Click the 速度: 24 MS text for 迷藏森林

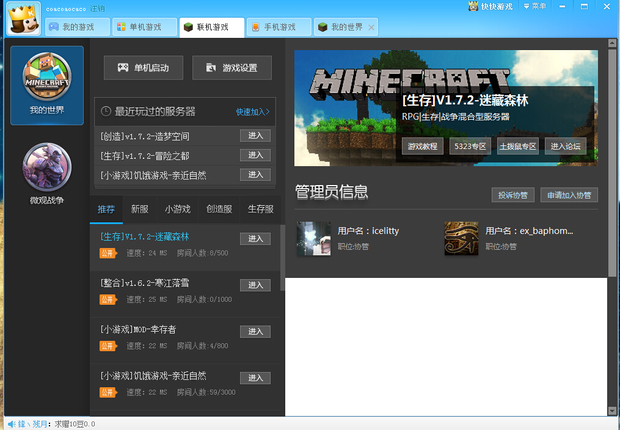[147, 253]
